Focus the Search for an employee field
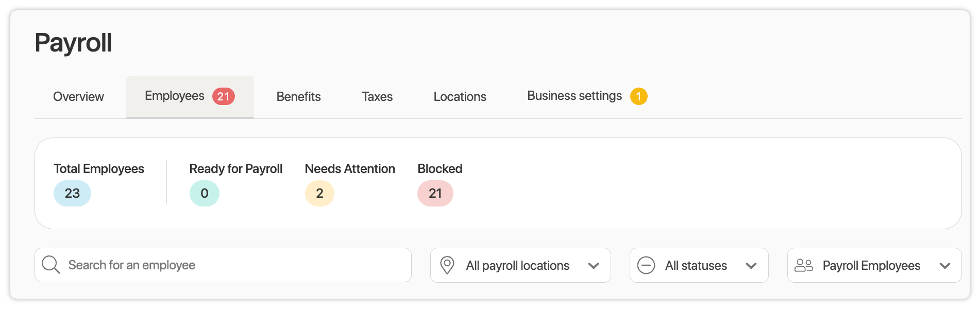 [232, 265]
